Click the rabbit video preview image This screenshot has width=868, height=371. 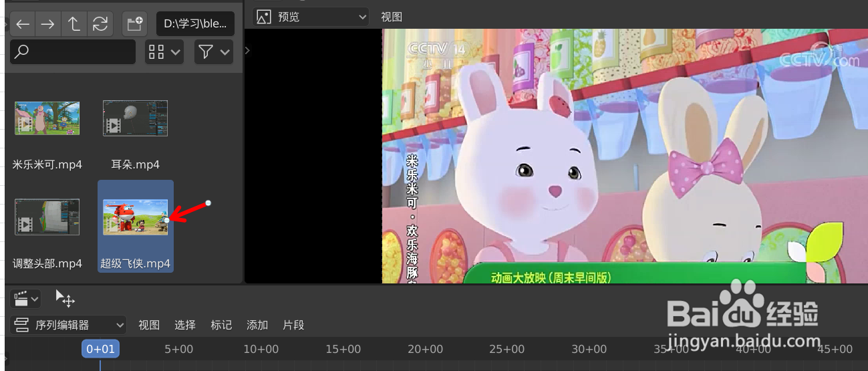[x=625, y=156]
